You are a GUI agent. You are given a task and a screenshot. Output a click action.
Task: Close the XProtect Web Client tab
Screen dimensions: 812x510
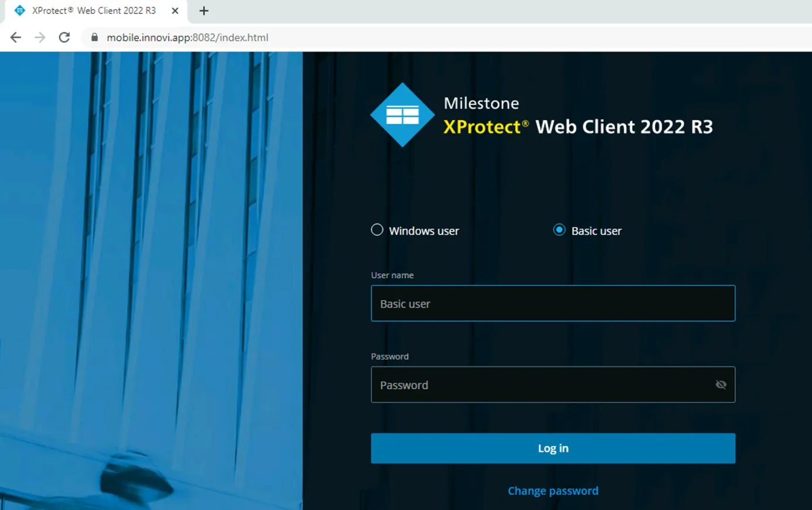175,11
